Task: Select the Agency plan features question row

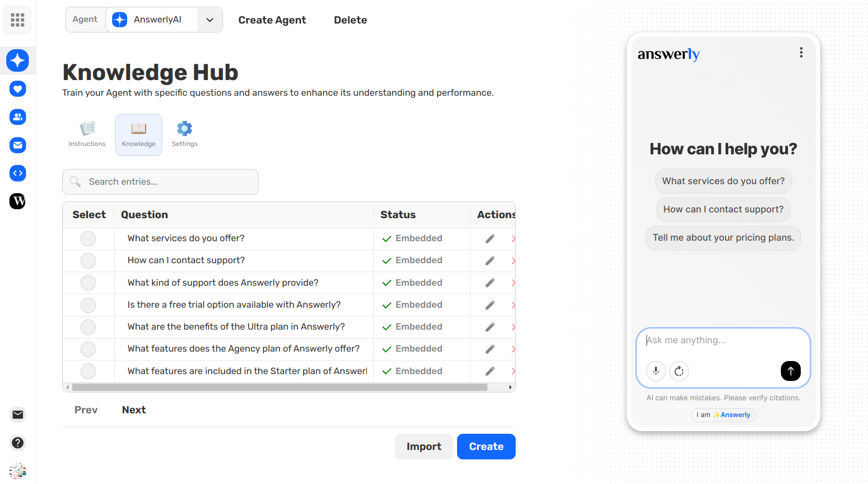Action: pyautogui.click(x=88, y=349)
